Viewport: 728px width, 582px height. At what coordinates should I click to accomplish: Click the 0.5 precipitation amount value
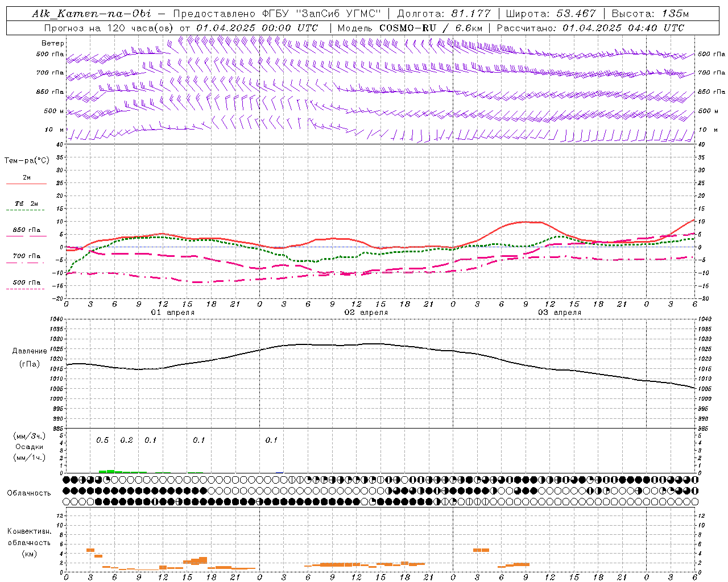tap(102, 440)
